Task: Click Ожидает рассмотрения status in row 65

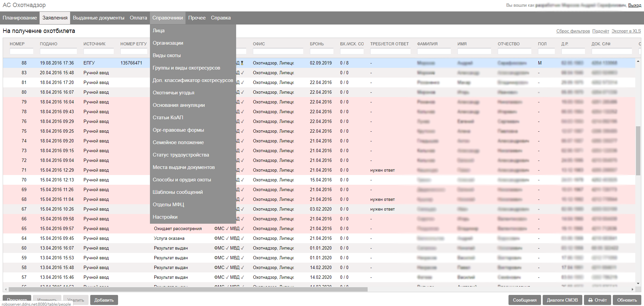Action: click(x=178, y=229)
